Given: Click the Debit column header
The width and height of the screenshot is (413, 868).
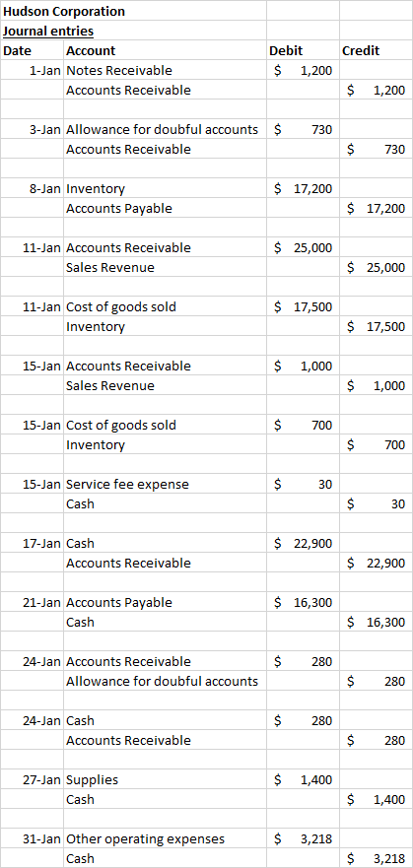Looking at the screenshot, I should point(303,51).
